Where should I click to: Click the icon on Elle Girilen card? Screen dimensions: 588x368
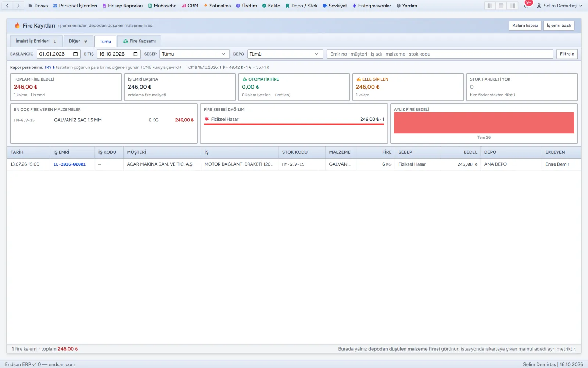[x=359, y=79]
